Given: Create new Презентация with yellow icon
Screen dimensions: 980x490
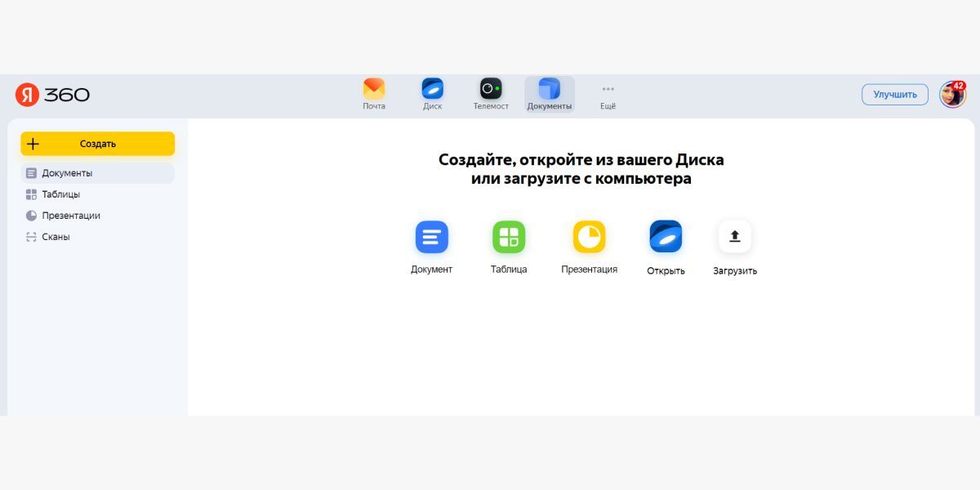Looking at the screenshot, I should pos(589,237).
